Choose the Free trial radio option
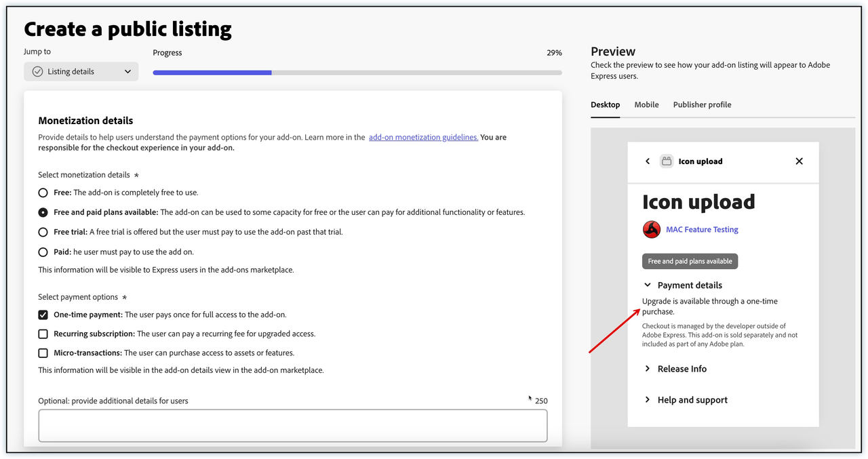The height and width of the screenshot is (459, 868). click(43, 232)
